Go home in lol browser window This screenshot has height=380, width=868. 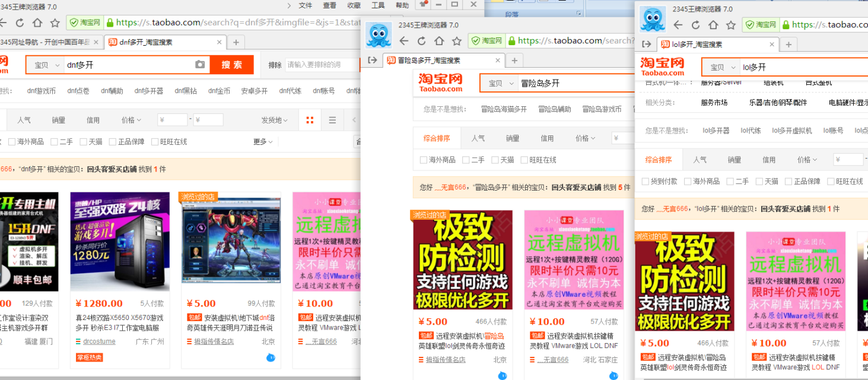click(713, 25)
